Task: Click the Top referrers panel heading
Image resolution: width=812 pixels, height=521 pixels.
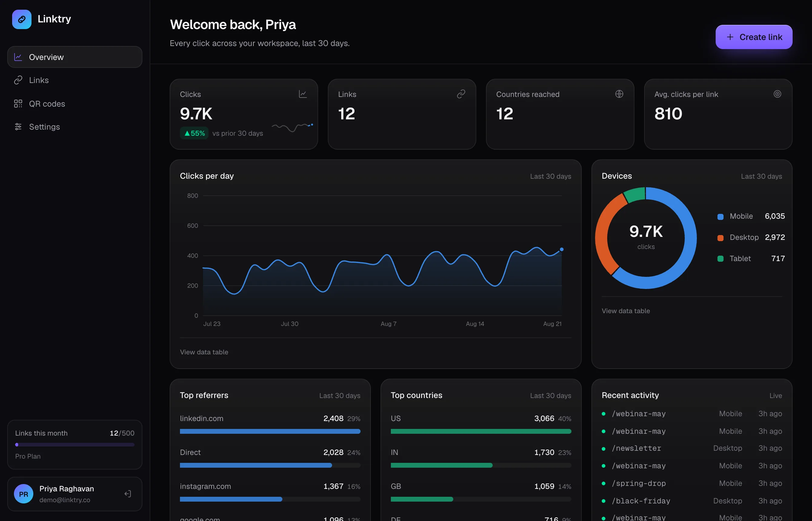Action: 204,395
